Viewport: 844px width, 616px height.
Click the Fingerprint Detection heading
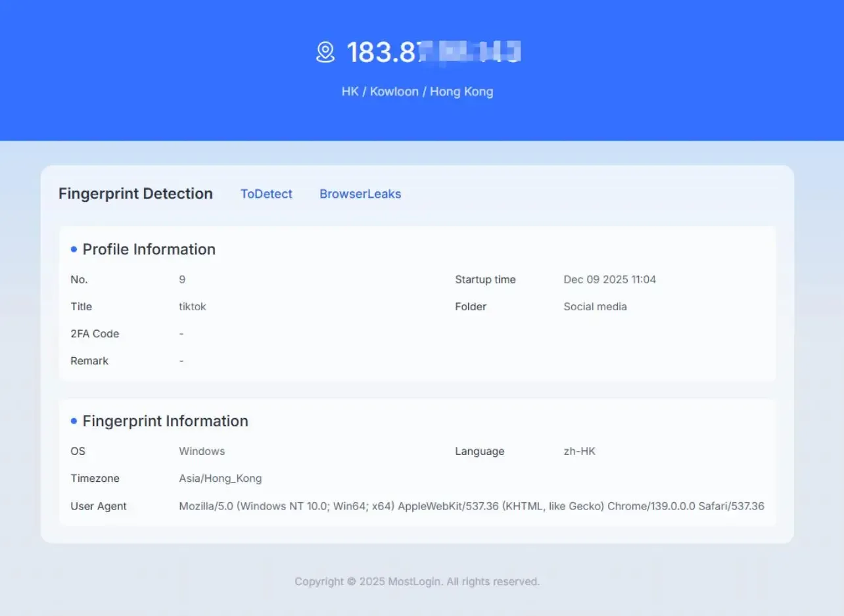coord(135,193)
